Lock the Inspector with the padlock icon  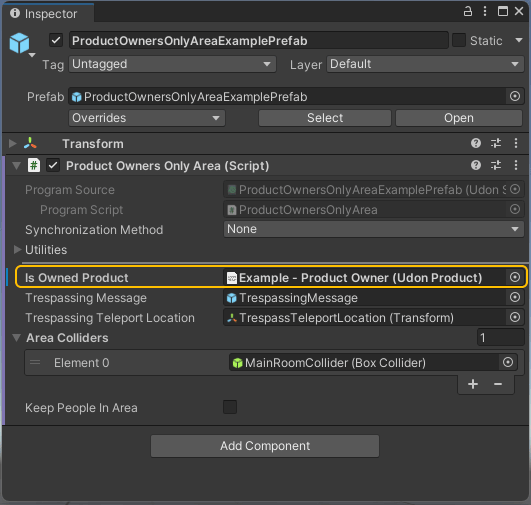(x=468, y=12)
